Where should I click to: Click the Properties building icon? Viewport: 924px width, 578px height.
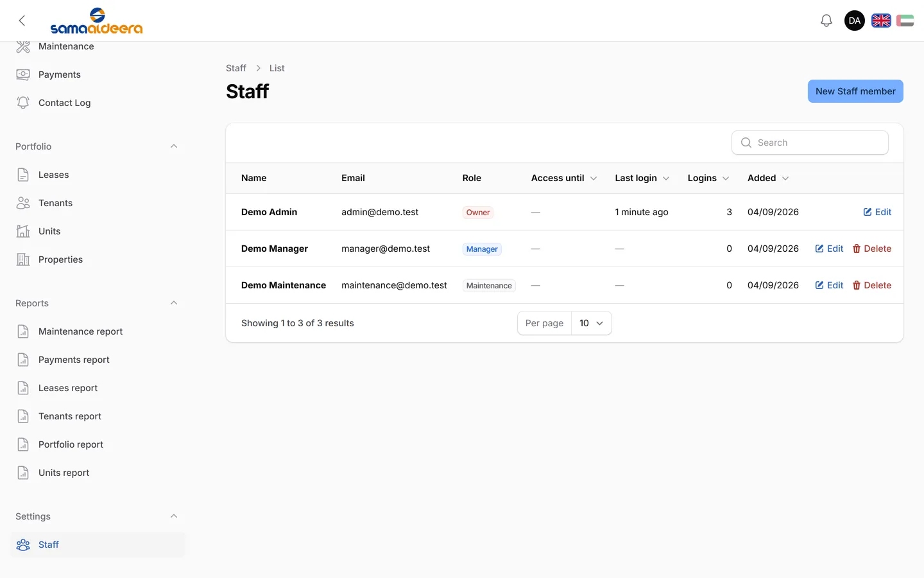[x=23, y=259]
